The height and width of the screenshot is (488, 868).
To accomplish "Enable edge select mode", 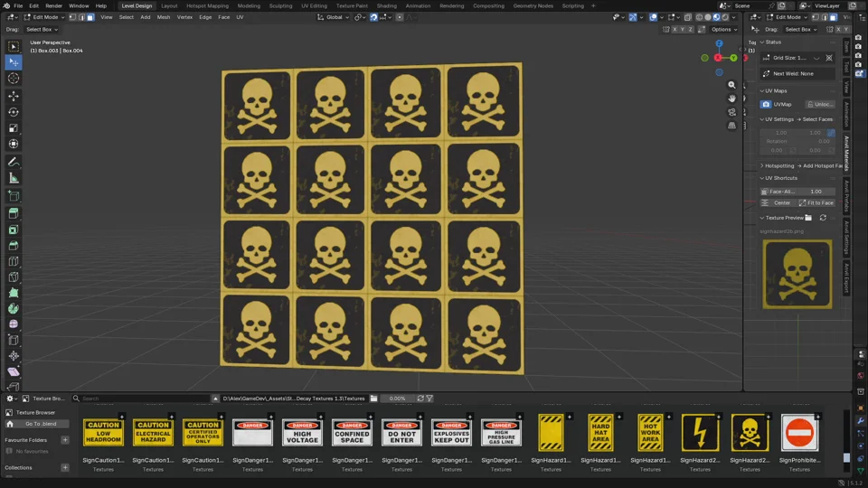I will [x=81, y=17].
